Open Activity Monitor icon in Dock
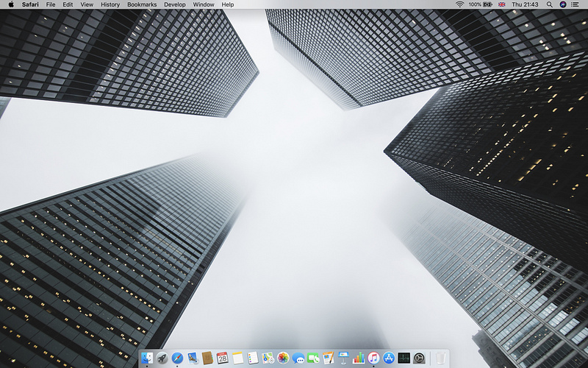The image size is (588, 368). [x=404, y=358]
